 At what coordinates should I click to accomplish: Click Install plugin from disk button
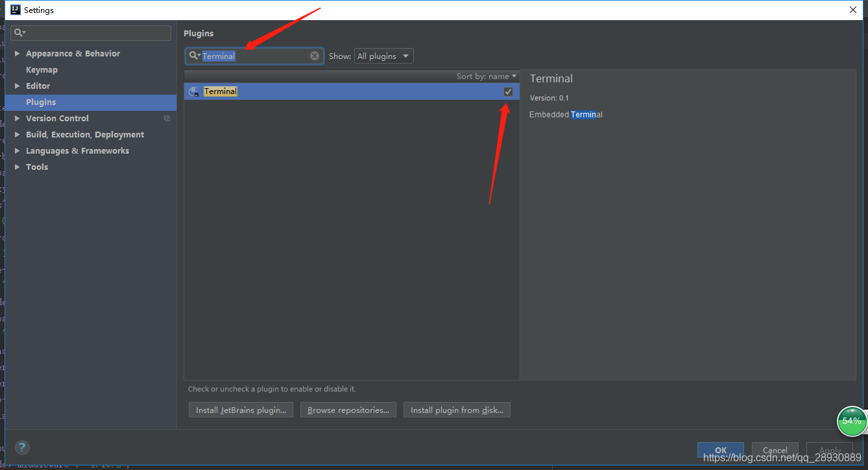[x=457, y=410]
